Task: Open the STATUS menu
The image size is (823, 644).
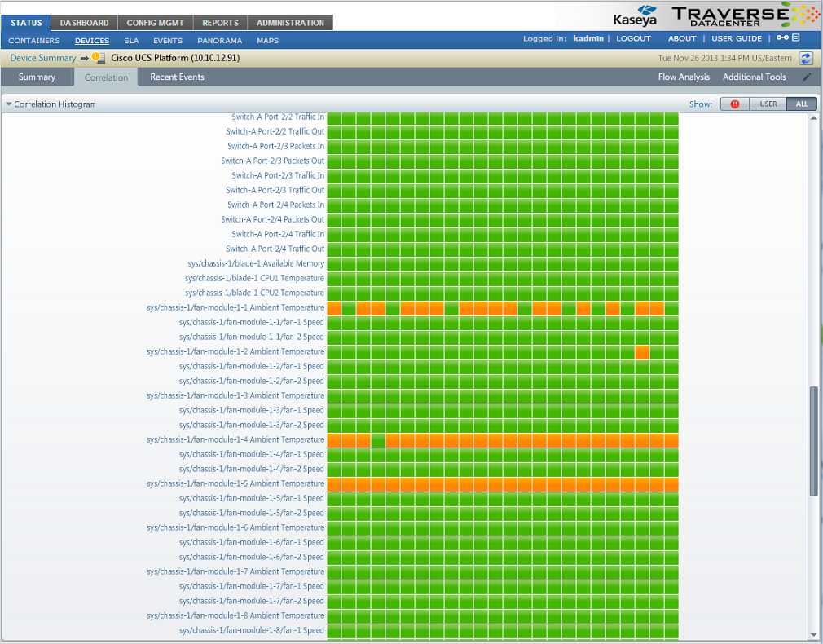Action: 25,23
